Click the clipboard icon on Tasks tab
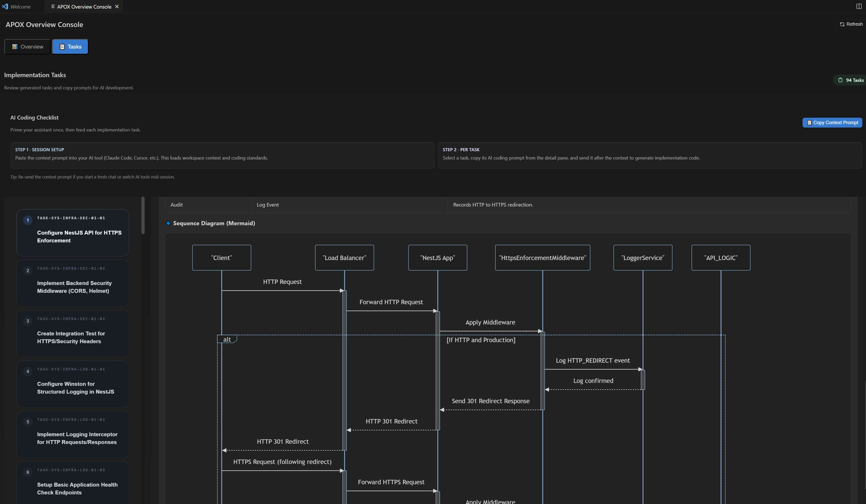866x504 pixels. point(62,47)
